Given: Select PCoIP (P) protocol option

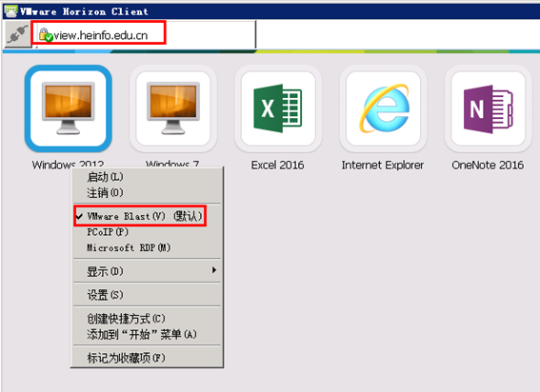Looking at the screenshot, I should pyautogui.click(x=147, y=232).
